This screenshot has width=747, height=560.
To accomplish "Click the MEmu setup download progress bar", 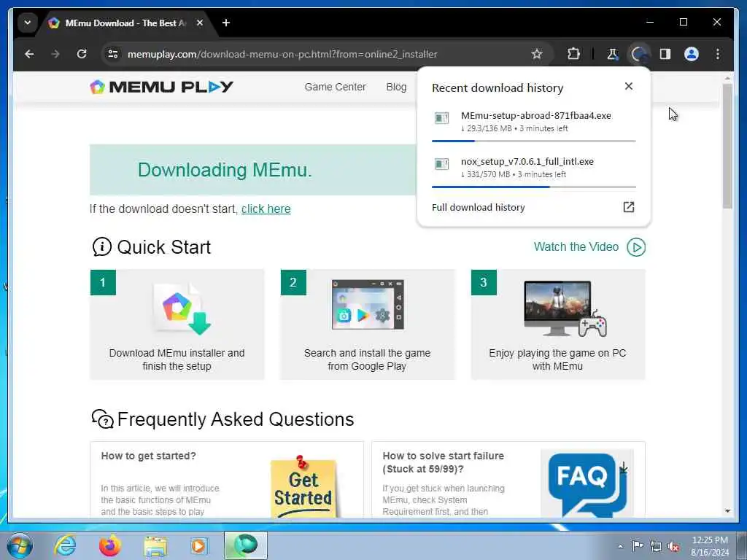I will (533, 141).
